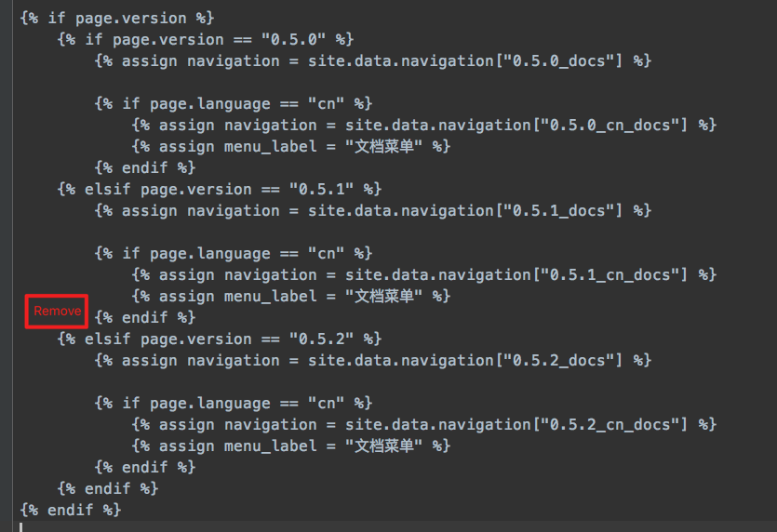Place cursor on the "0.5.1_docs" assignment line

coord(372,211)
